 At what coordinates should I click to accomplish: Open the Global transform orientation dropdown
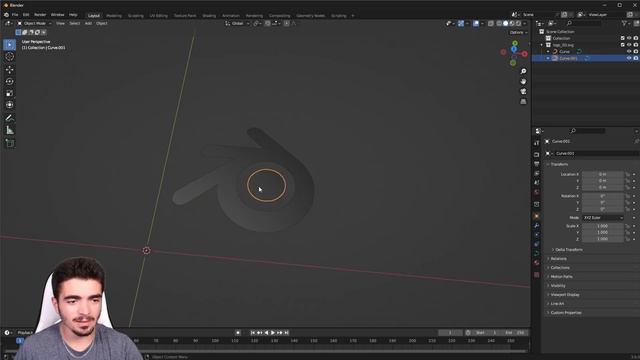click(x=238, y=24)
